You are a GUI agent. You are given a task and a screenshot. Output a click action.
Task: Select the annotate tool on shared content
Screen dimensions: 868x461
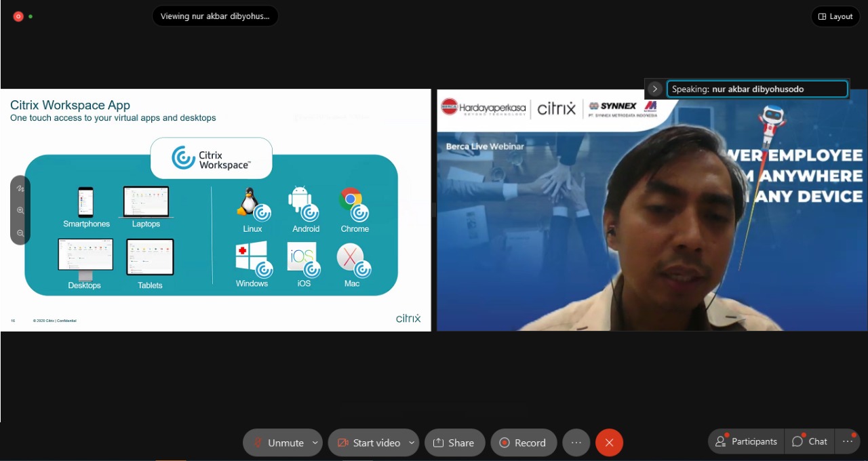pyautogui.click(x=20, y=188)
